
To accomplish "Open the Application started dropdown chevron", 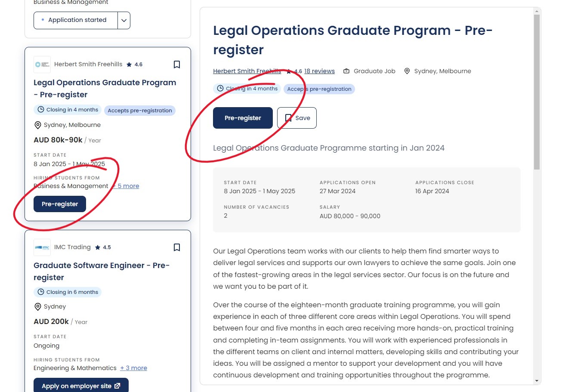I will pyautogui.click(x=124, y=20).
